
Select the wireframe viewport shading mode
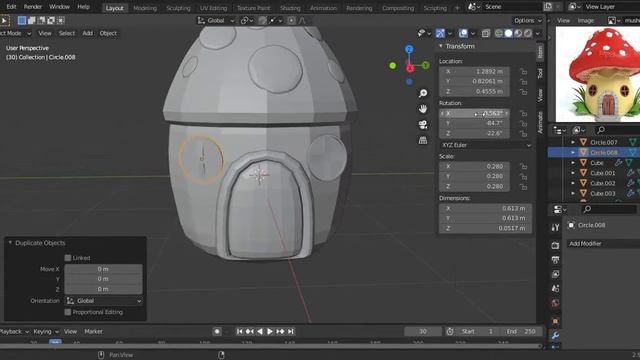(499, 33)
